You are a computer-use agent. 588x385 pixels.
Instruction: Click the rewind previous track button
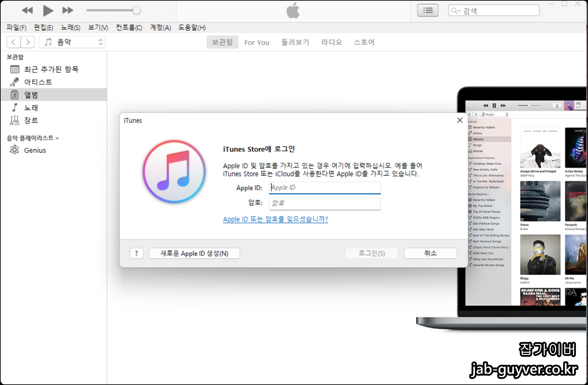click(x=27, y=10)
